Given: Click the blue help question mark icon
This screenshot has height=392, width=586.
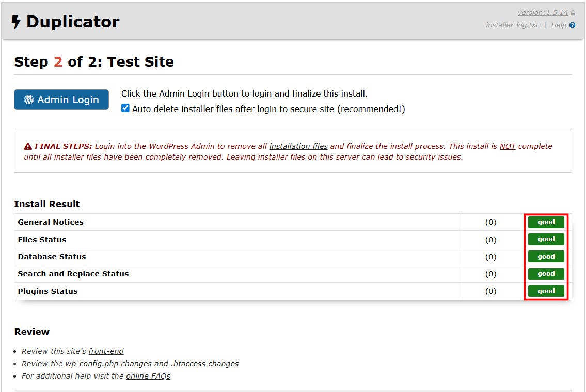Looking at the screenshot, I should (x=572, y=25).
